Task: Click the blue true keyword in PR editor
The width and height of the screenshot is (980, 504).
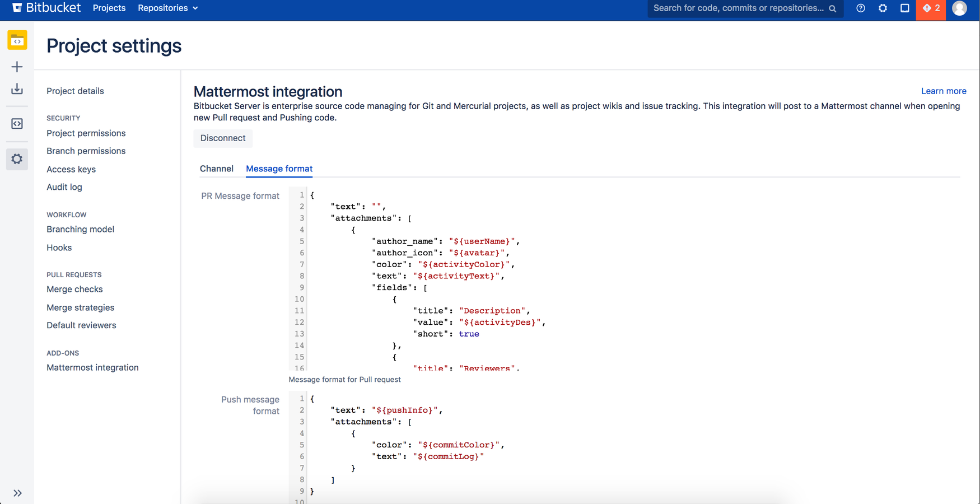Action: tap(469, 334)
